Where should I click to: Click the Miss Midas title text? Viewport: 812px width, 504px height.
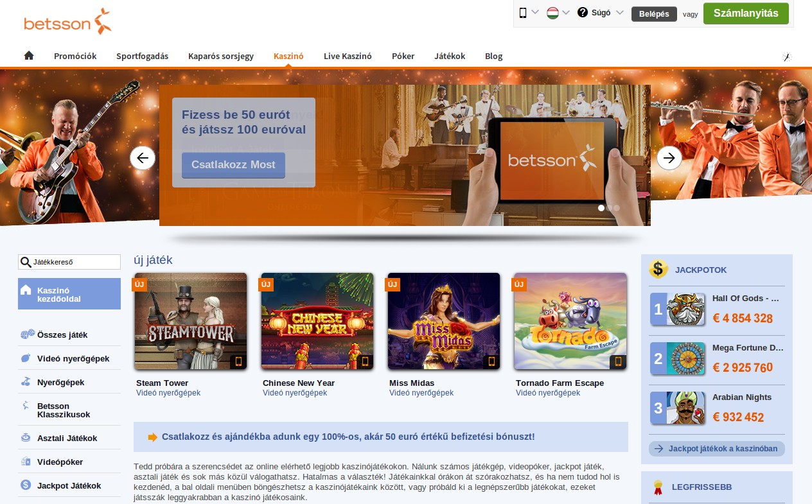point(412,383)
